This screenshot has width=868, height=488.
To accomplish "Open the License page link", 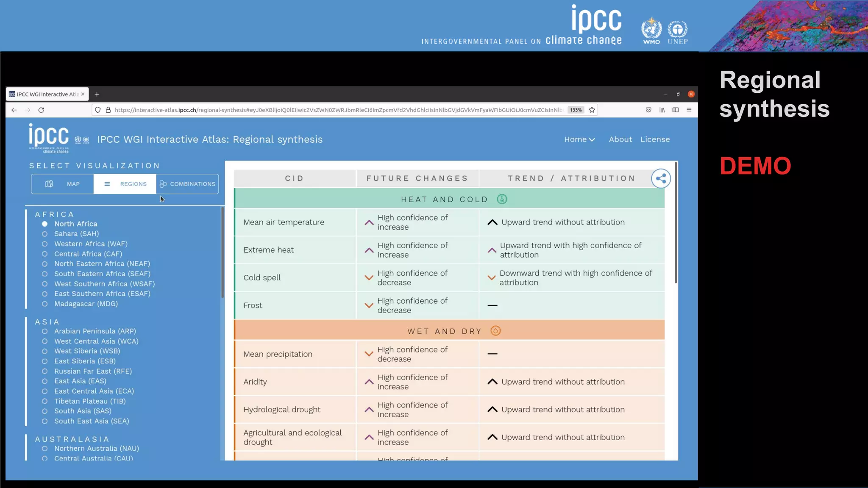I will pyautogui.click(x=655, y=139).
